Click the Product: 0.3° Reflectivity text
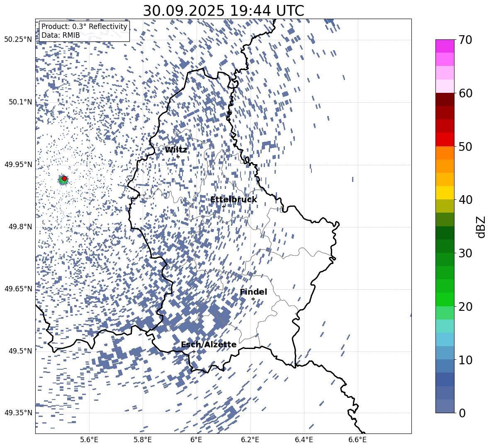The image size is (491, 448). click(84, 27)
